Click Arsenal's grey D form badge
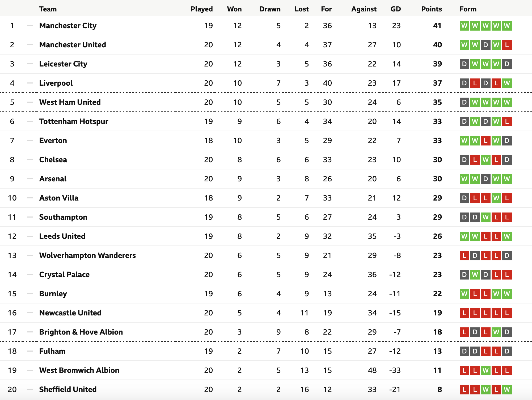This screenshot has width=532, height=400. point(485,179)
